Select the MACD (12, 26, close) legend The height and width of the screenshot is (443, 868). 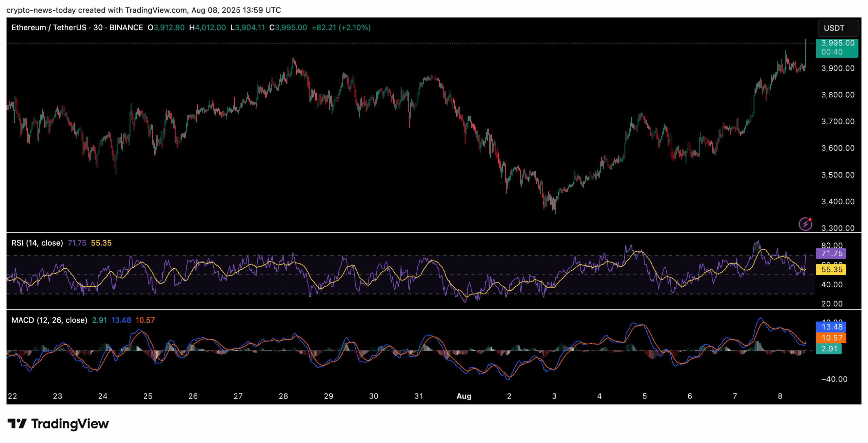[x=49, y=320]
